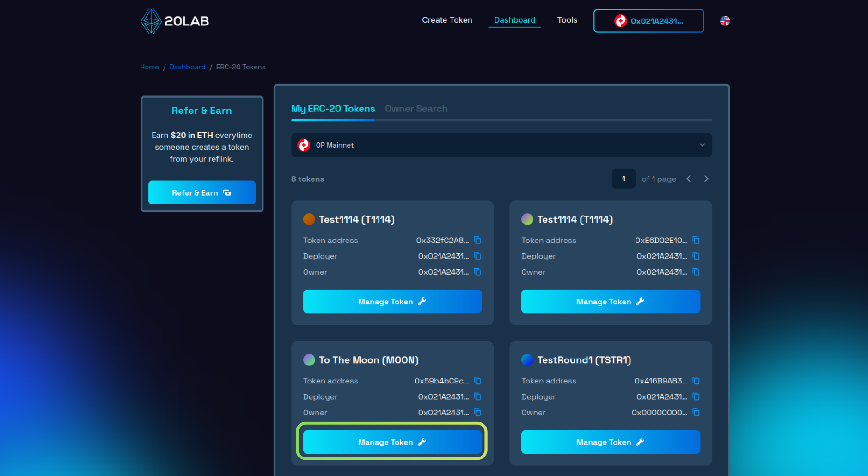The image size is (868, 476).
Task: Copy owner address of first Test1114 card
Action: pos(477,272)
